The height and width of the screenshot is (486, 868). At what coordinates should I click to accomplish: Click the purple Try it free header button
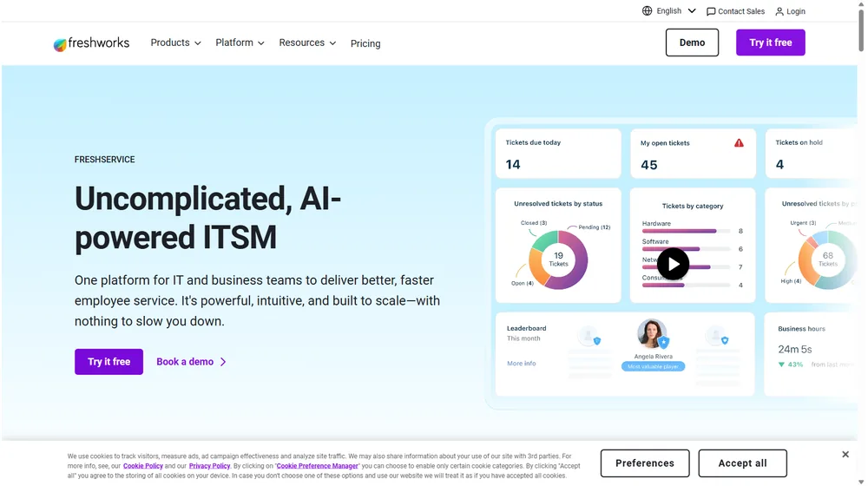770,43
